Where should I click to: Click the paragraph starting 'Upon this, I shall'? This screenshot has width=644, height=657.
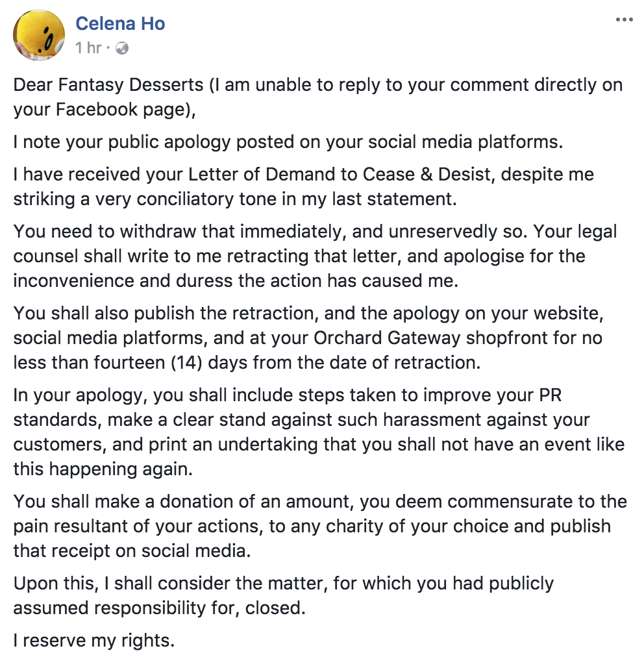point(283,595)
